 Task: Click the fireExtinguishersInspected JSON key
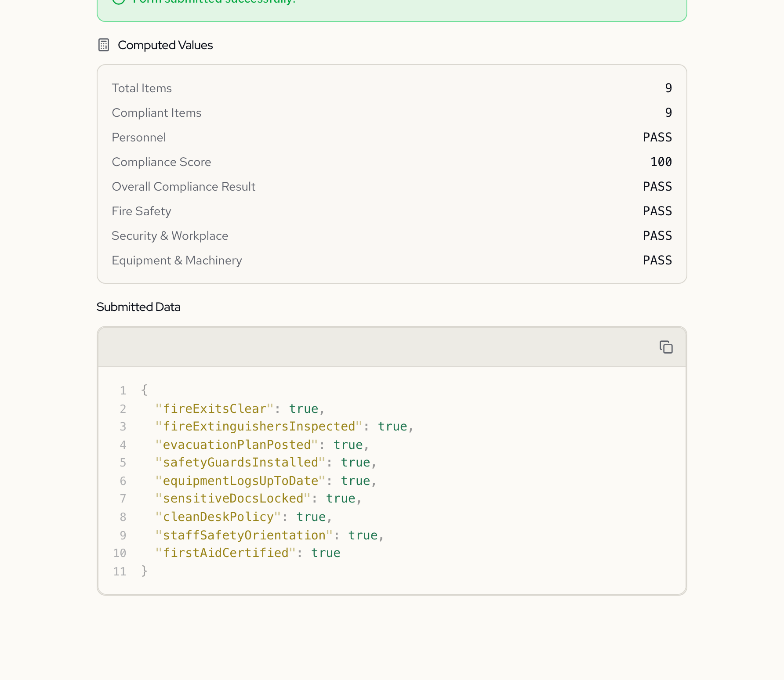click(258, 427)
